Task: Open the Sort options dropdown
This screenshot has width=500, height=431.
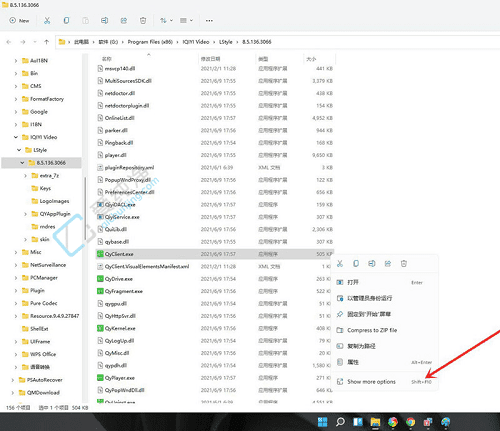Action: tap(166, 21)
